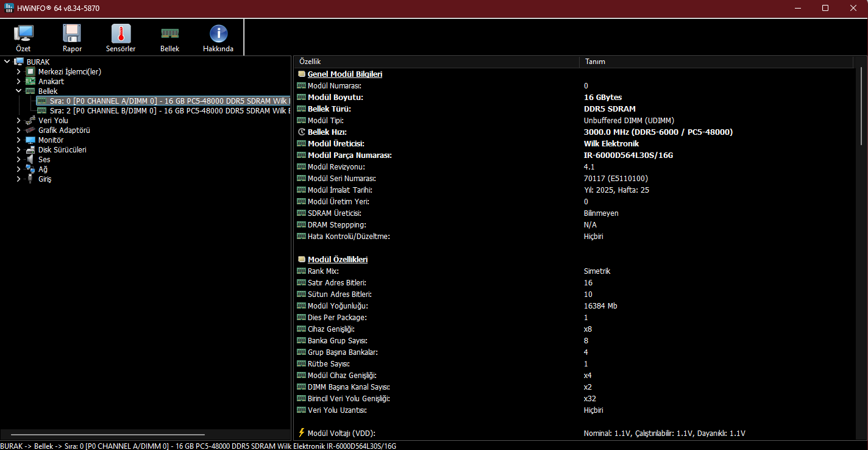Expand the Merkezi İşlemci(ler) node
868x450 pixels.
pos(18,71)
